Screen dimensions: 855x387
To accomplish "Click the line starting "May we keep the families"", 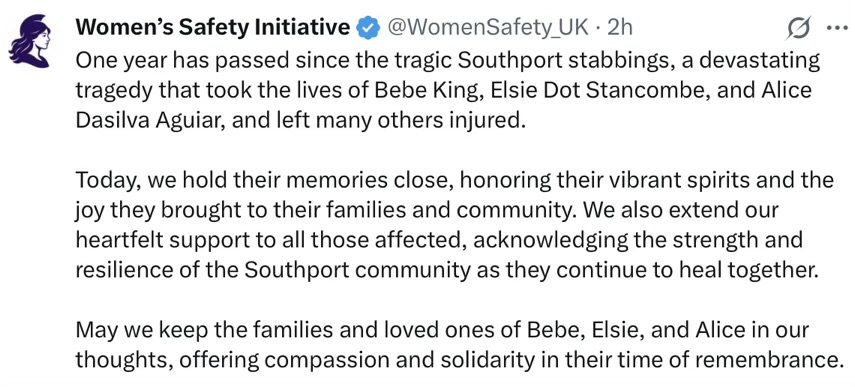I will pyautogui.click(x=442, y=330).
